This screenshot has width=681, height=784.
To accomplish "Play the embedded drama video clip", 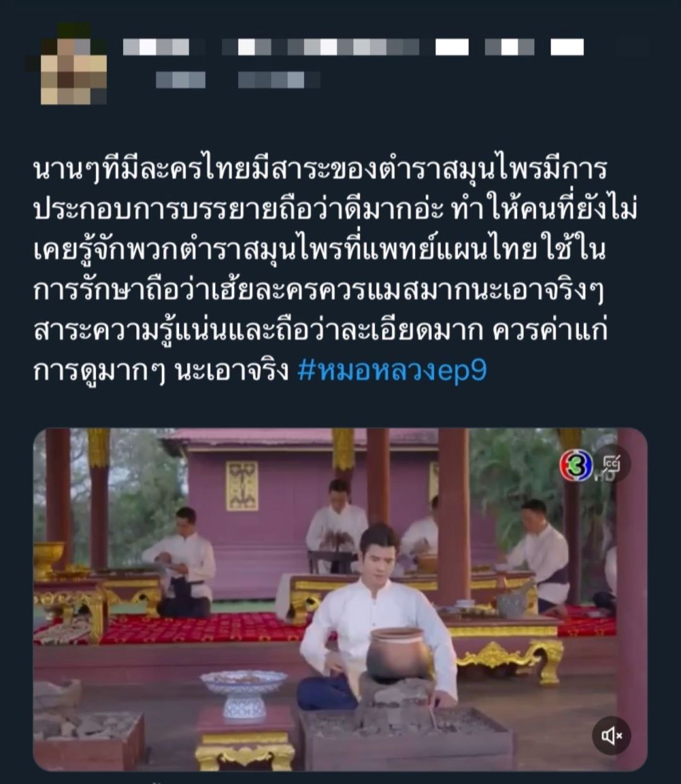I will point(340,599).
